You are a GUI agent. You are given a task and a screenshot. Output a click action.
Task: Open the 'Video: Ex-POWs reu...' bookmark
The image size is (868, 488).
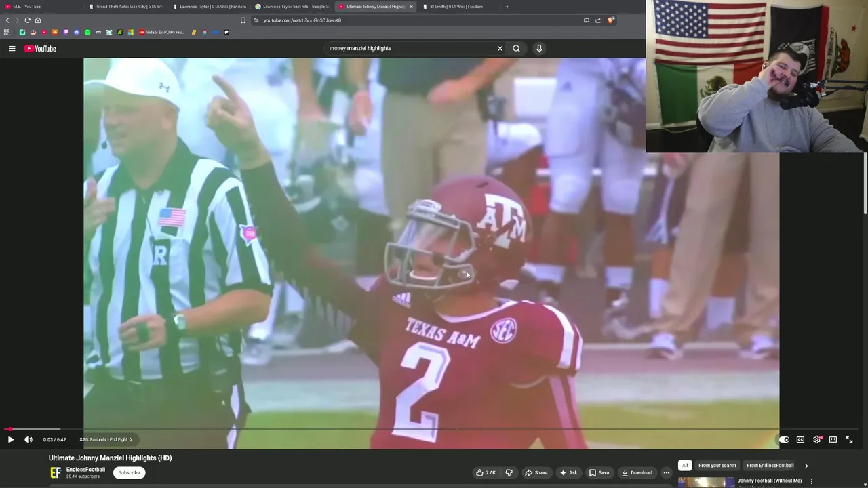[161, 32]
